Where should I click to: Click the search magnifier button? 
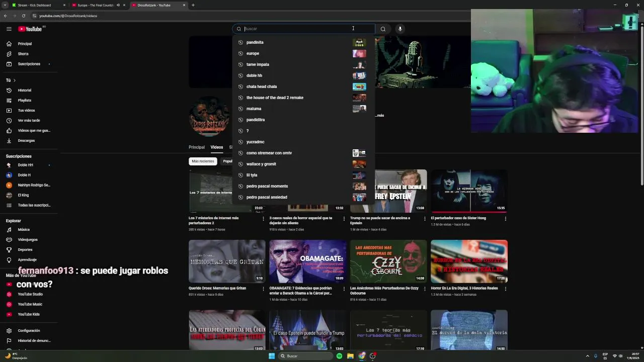pyautogui.click(x=383, y=29)
